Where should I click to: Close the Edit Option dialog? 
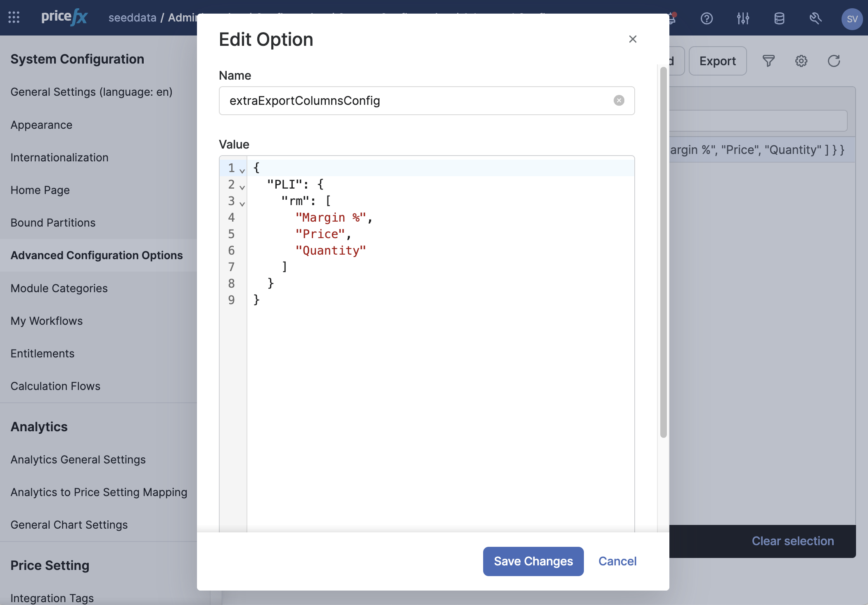click(x=633, y=39)
